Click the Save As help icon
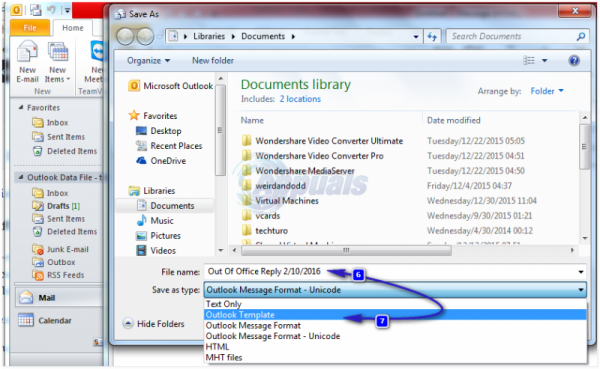 pos(574,60)
